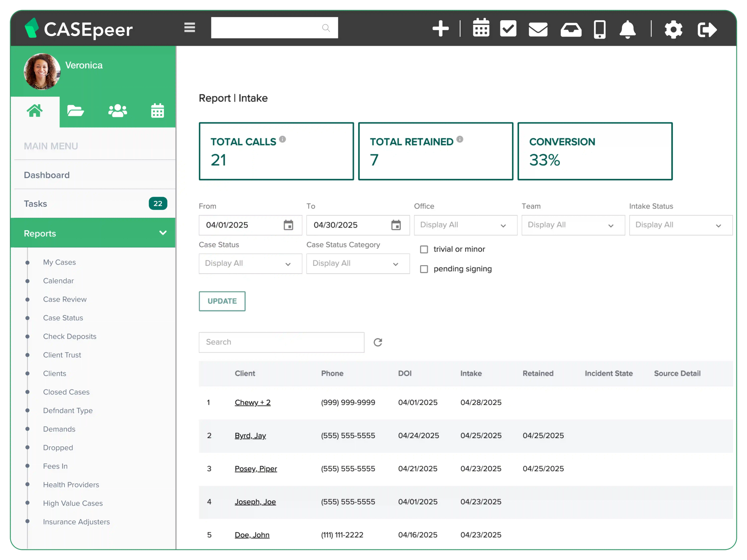Click the UPDATE button
The width and height of the screenshot is (747, 560).
click(222, 301)
